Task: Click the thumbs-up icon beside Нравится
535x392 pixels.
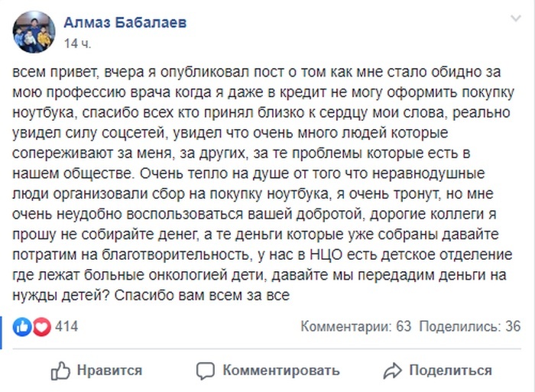Action: coord(60,371)
